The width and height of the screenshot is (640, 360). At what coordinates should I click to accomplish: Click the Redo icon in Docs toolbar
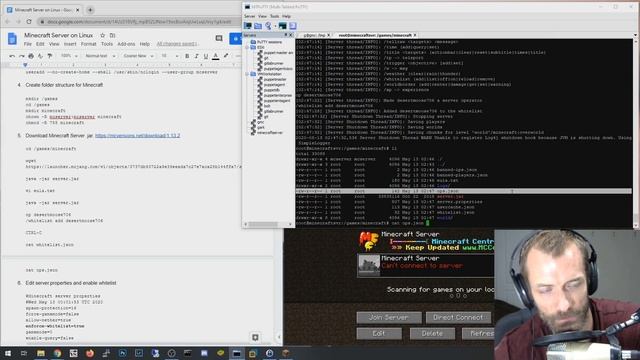(x=21, y=56)
